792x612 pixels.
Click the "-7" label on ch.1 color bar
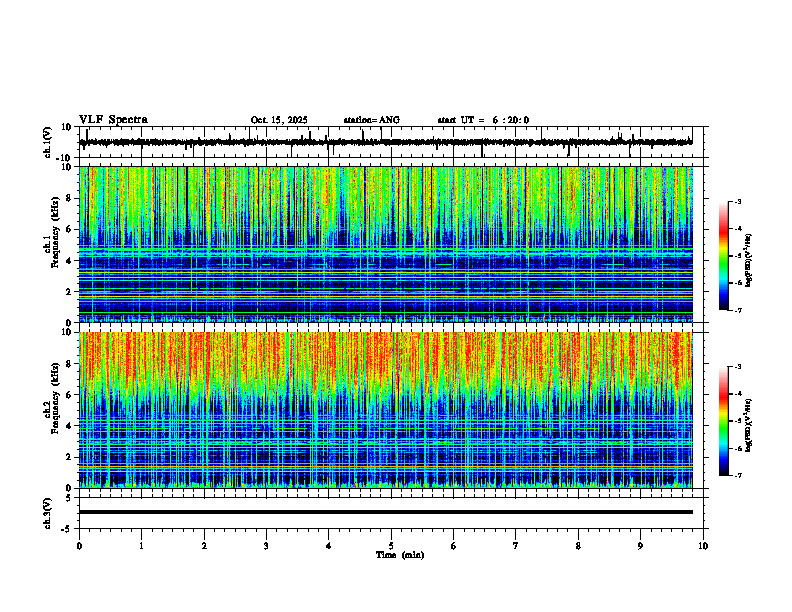[738, 310]
